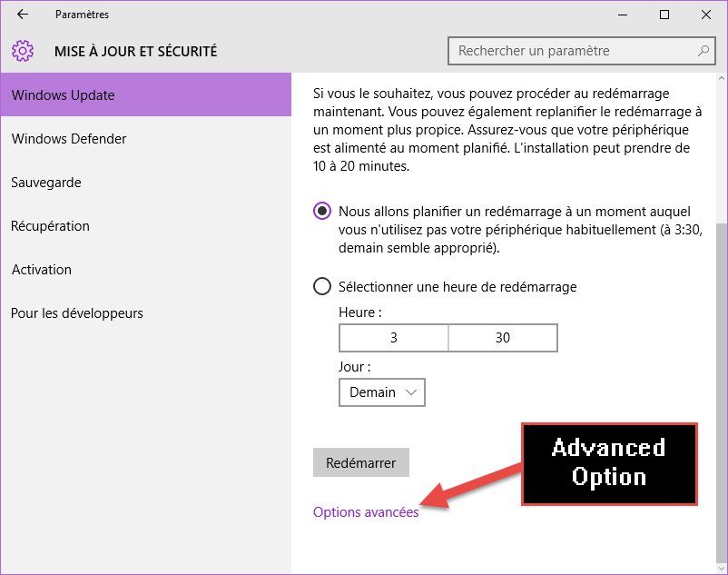Minimize the Paramètres window
728x575 pixels.
(623, 15)
